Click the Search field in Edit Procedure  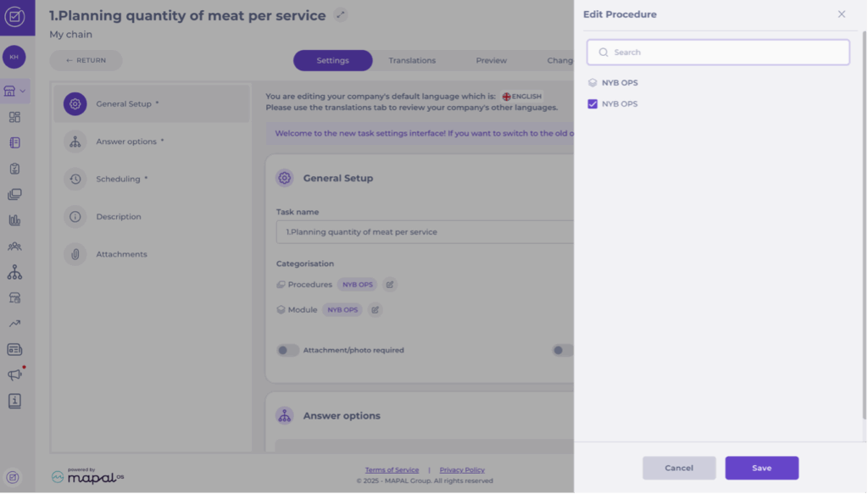[718, 53]
